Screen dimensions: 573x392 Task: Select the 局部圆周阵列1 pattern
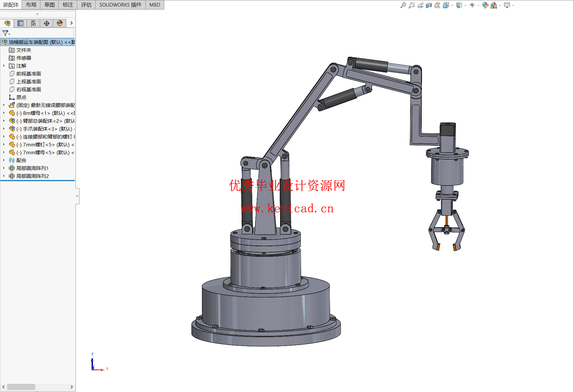pos(32,168)
